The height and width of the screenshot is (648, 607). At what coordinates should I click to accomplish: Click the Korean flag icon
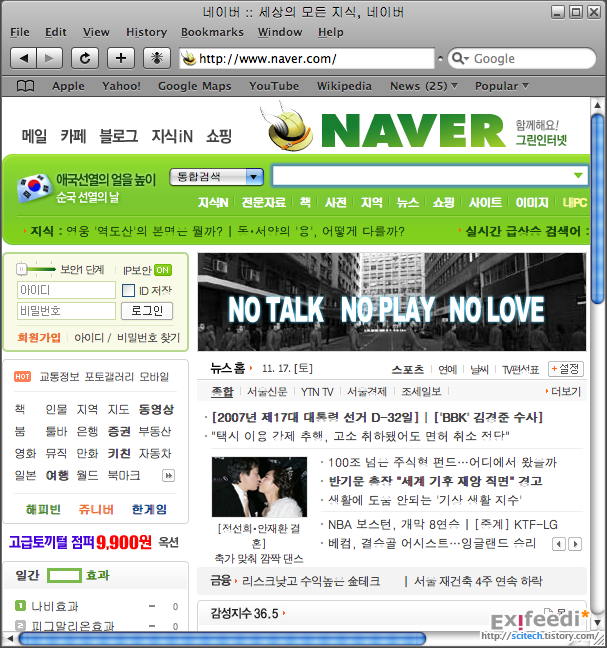34,188
